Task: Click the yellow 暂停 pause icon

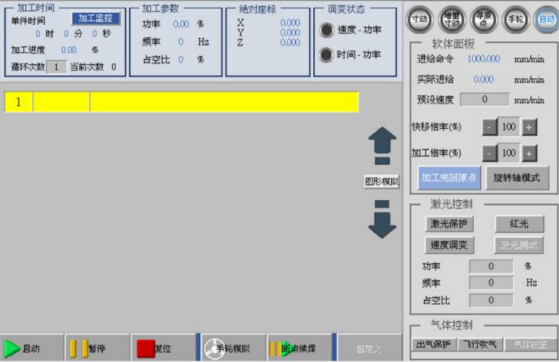Action: tap(79, 348)
